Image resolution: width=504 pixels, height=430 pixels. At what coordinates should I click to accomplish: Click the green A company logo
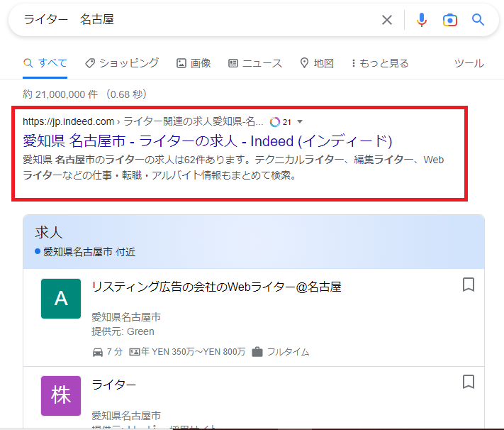(x=61, y=299)
